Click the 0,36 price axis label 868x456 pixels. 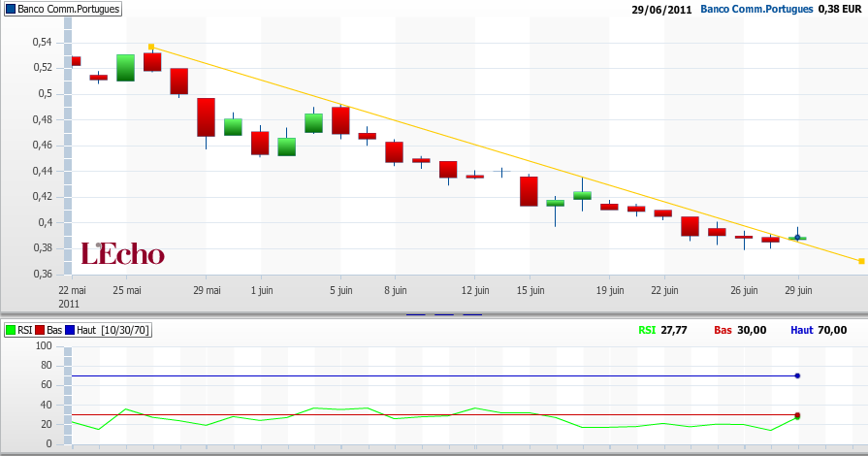pos(43,274)
